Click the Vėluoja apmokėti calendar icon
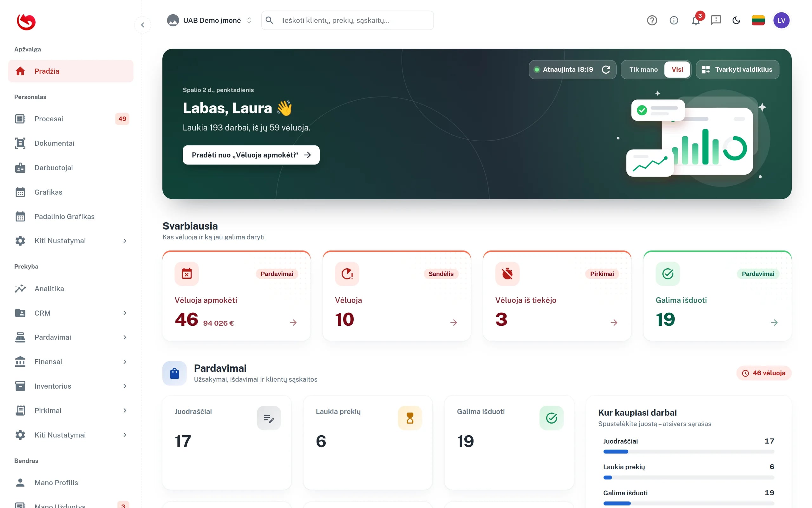 (187, 274)
